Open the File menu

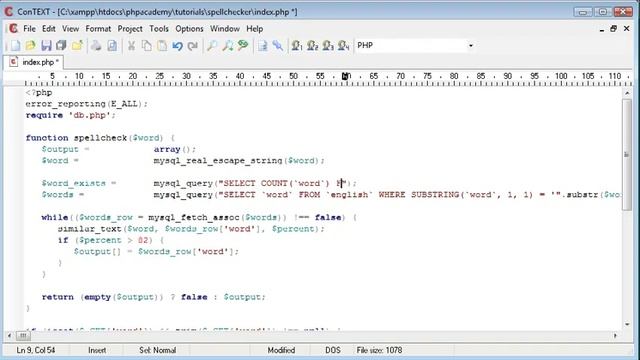click(29, 29)
